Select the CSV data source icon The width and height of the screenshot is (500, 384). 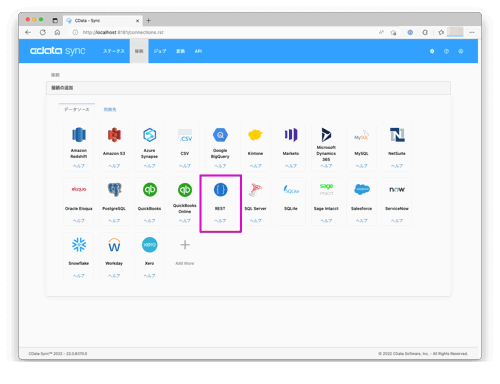(x=185, y=135)
